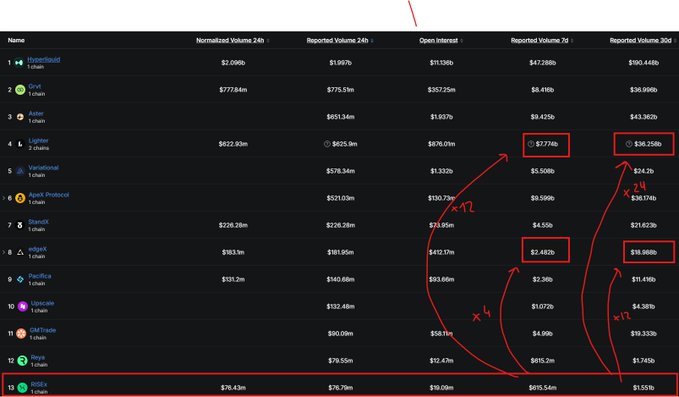Select Pacifica's $131.2m normalized volume cell
The height and width of the screenshot is (397, 679).
point(233,279)
